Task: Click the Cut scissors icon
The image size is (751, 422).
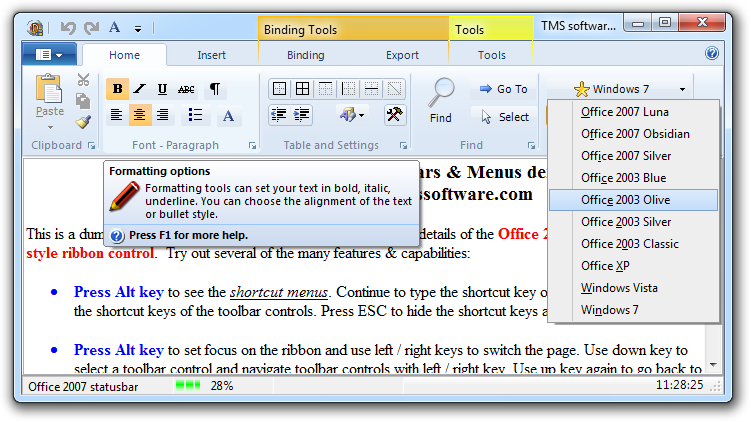Action: 83,80
